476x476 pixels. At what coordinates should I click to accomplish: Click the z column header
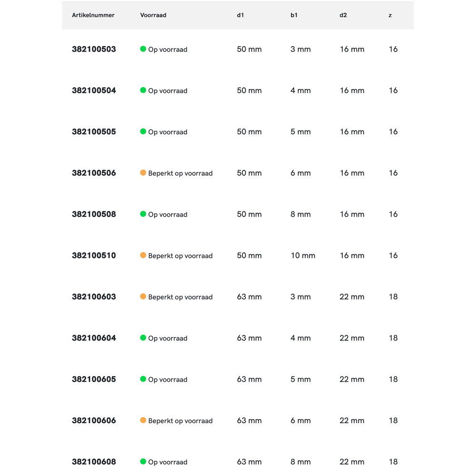(x=390, y=15)
